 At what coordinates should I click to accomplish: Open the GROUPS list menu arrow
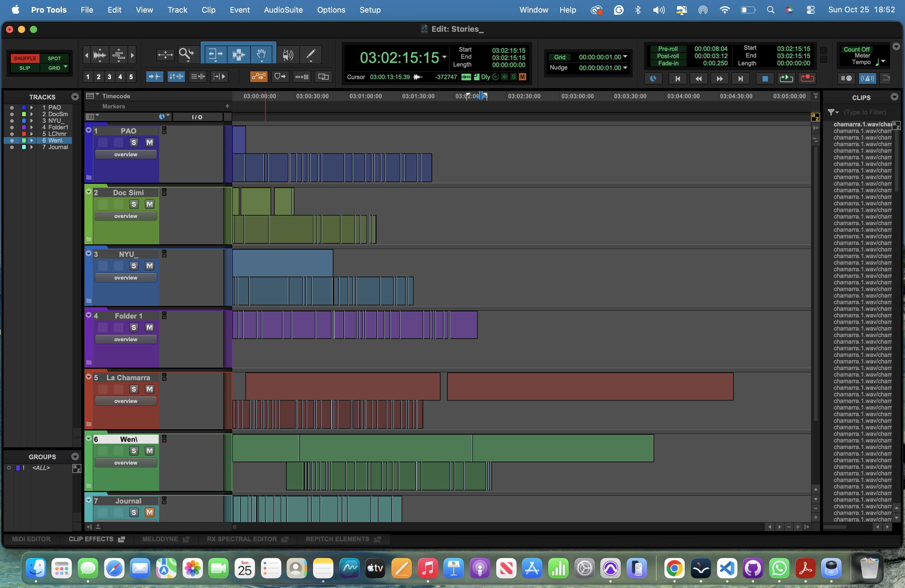pos(75,457)
